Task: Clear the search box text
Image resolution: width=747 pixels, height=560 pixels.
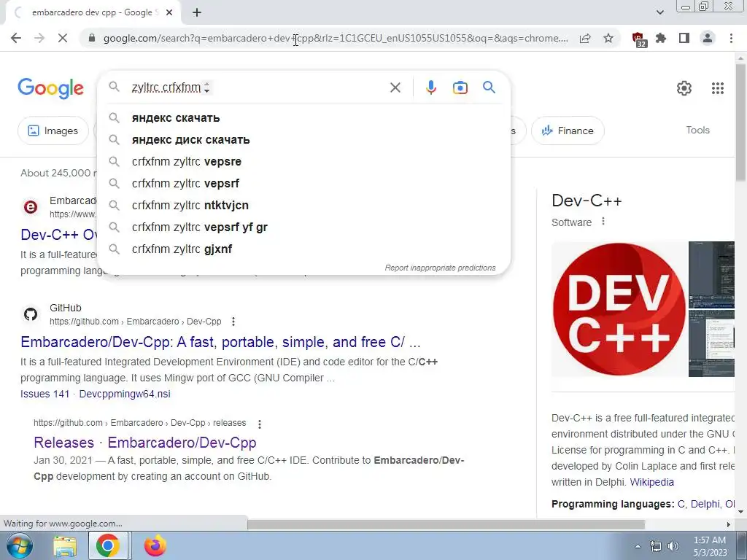Action: 395,87
